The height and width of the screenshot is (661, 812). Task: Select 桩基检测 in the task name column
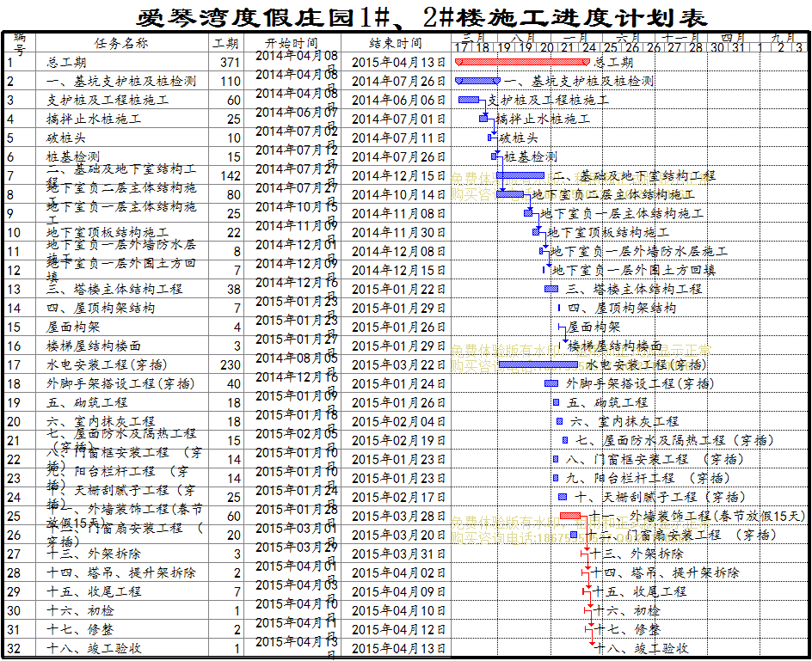[x=73, y=156]
